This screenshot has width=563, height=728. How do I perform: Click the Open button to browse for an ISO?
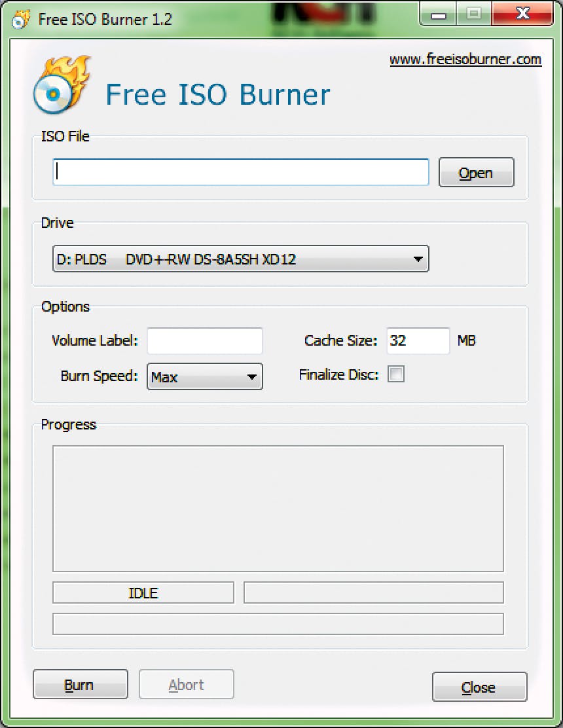click(476, 172)
